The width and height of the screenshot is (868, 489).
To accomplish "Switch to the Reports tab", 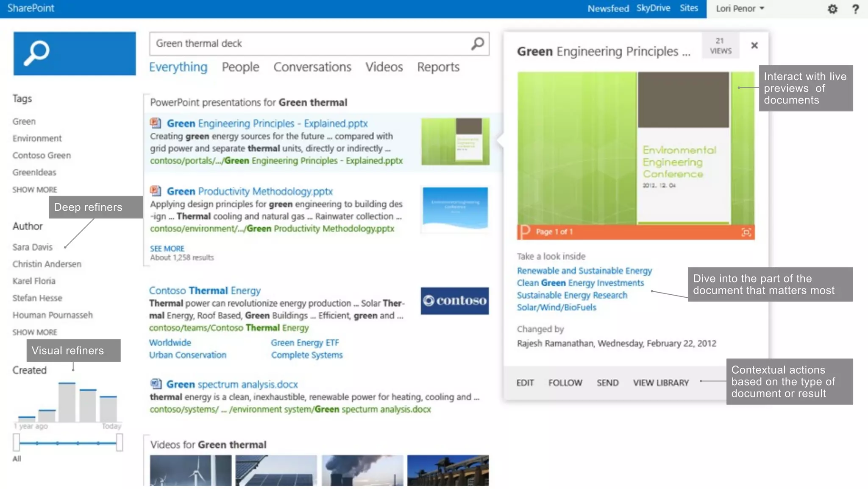I will click(x=438, y=67).
